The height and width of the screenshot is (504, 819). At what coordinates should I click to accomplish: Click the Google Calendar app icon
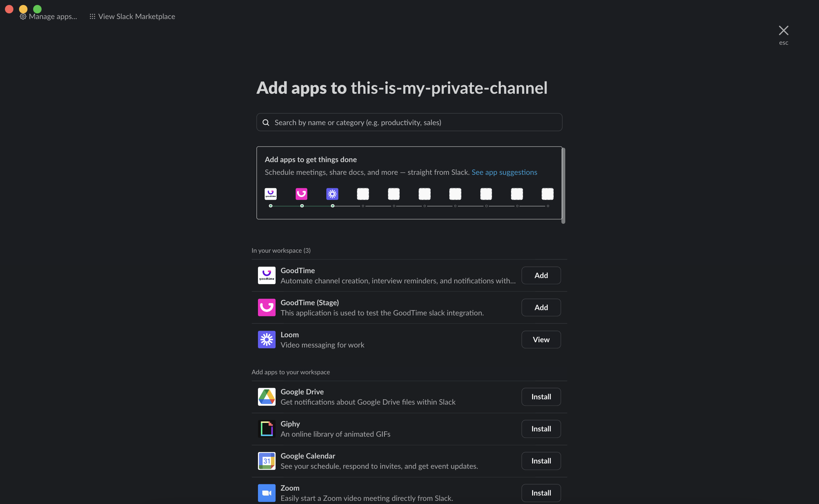click(x=266, y=461)
